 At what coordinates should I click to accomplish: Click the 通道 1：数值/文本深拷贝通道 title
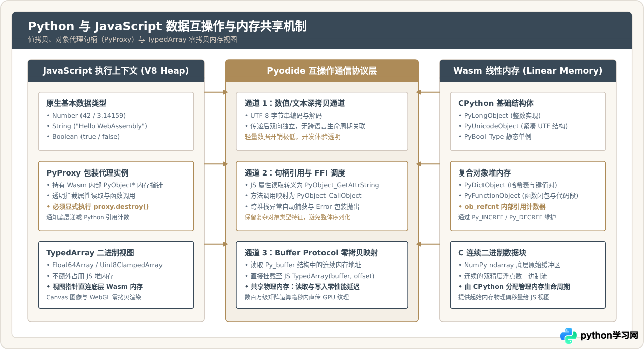294,103
